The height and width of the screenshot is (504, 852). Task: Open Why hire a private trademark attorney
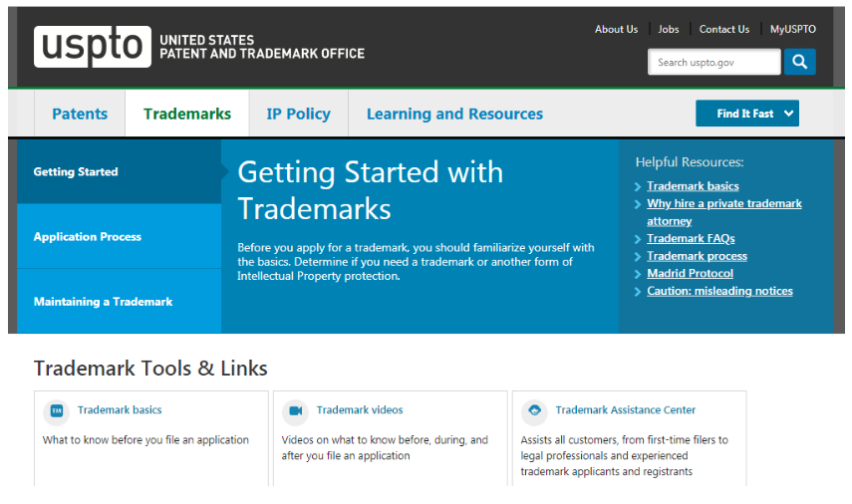tap(723, 212)
